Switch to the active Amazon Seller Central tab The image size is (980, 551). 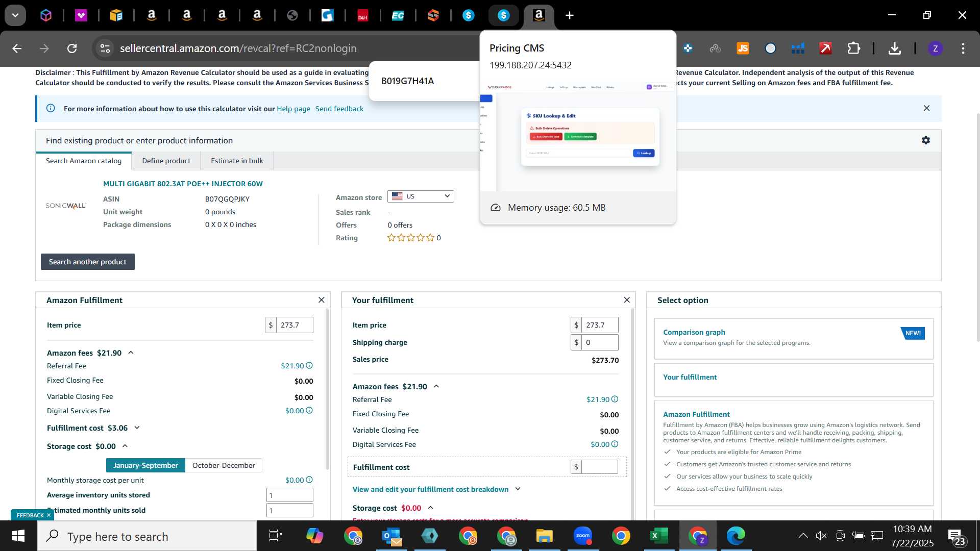pyautogui.click(x=539, y=15)
